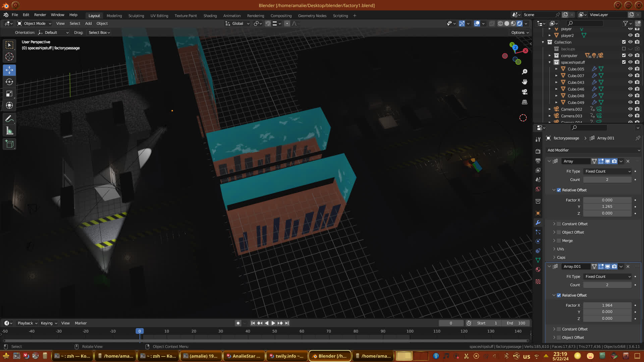Image resolution: width=644 pixels, height=362 pixels.
Task: Open the Add Modifier dropdown
Action: point(593,150)
